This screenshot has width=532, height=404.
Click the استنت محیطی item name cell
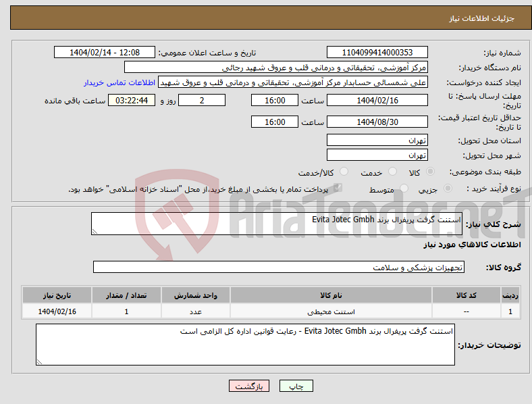click(331, 311)
